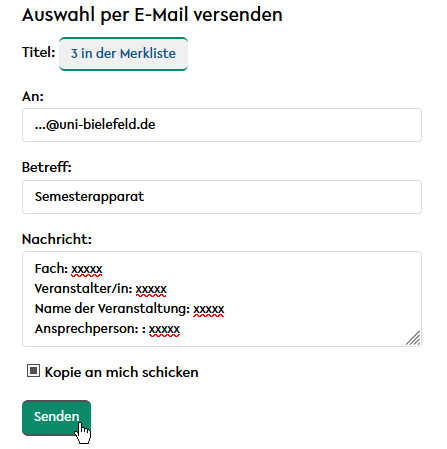Click the 'Betreff:' field label
The height and width of the screenshot is (449, 447).
click(x=47, y=167)
